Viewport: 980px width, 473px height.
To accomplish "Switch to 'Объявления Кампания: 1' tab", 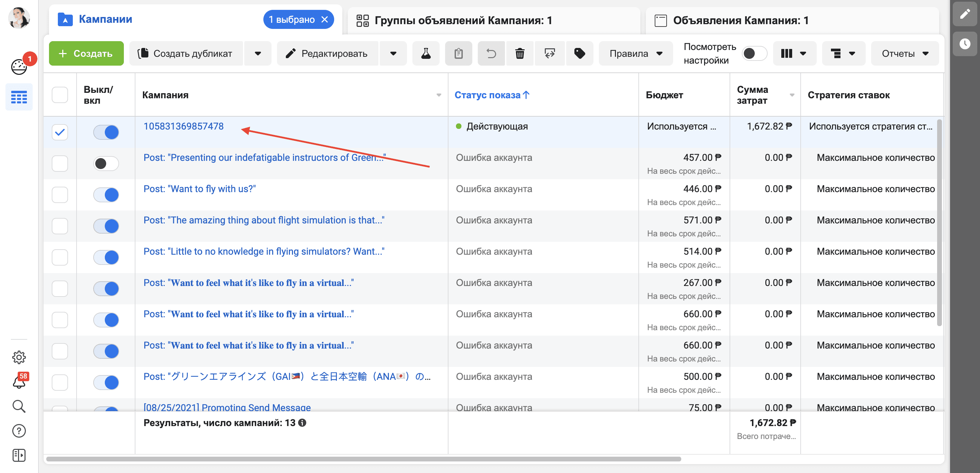I will 740,20.
